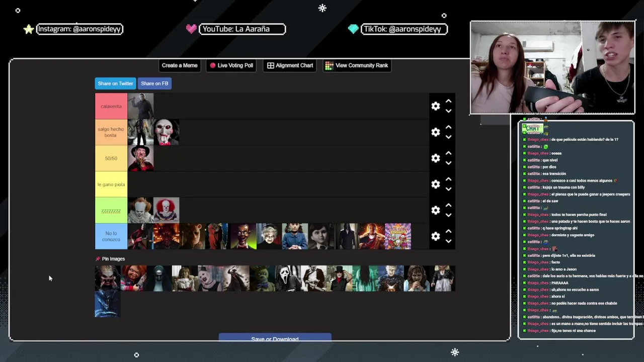Select the orange salgo hecho bosta label
This screenshot has width=644, height=362.
pyautogui.click(x=111, y=132)
